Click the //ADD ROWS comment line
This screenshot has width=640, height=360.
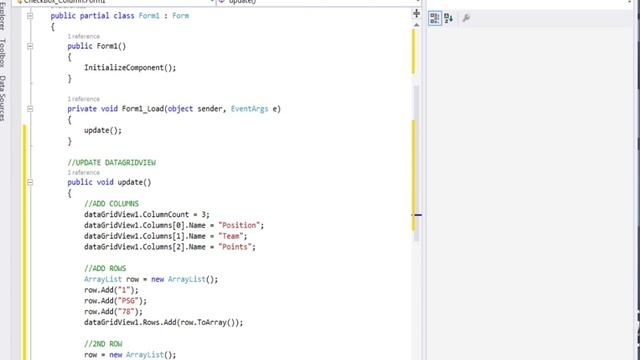point(105,269)
